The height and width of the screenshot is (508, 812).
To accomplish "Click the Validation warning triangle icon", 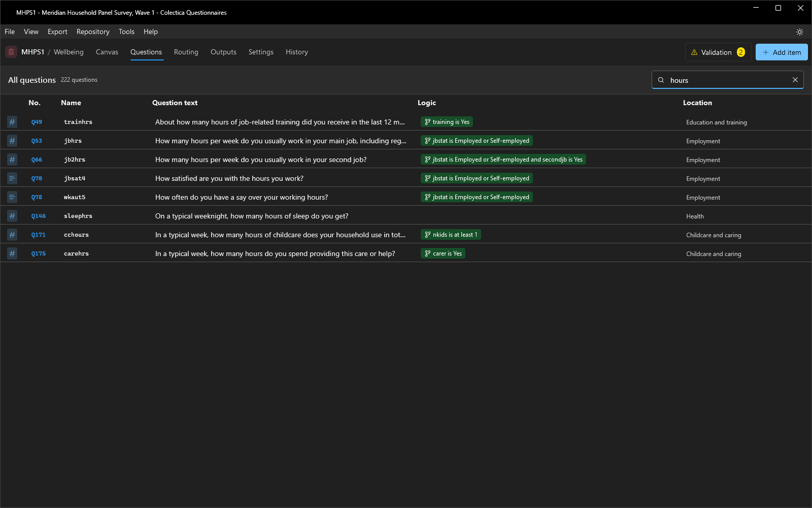I will click(x=694, y=52).
